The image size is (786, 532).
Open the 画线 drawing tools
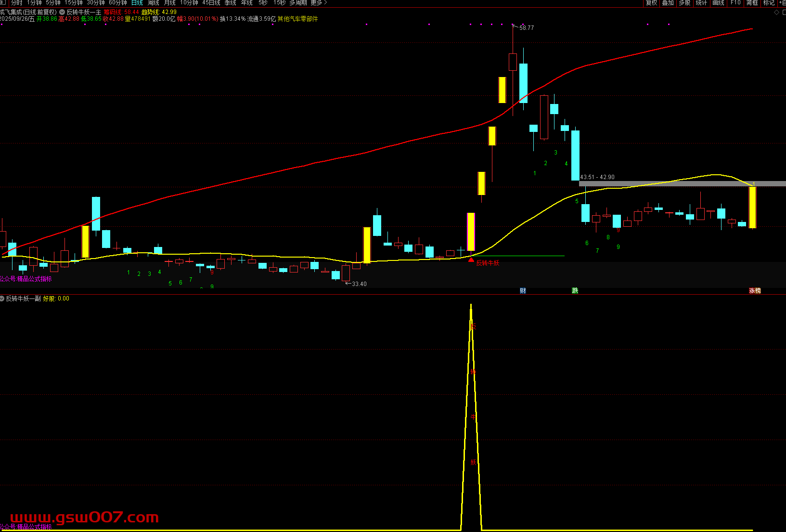tap(718, 3)
